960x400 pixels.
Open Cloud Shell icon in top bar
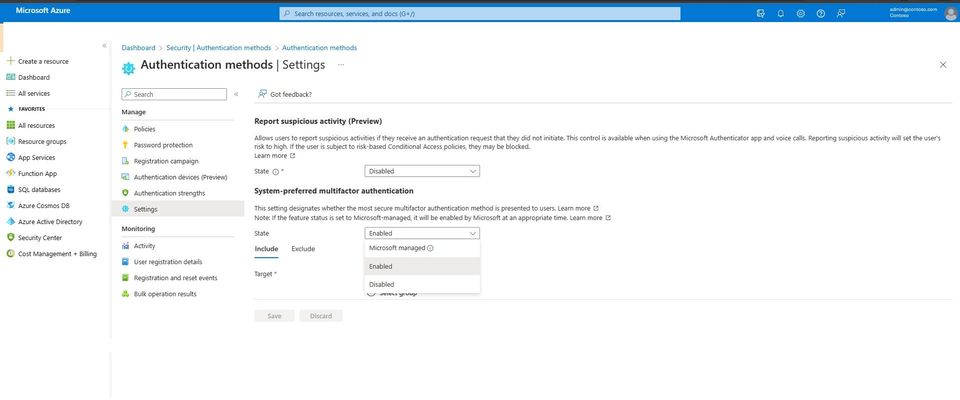[760, 13]
